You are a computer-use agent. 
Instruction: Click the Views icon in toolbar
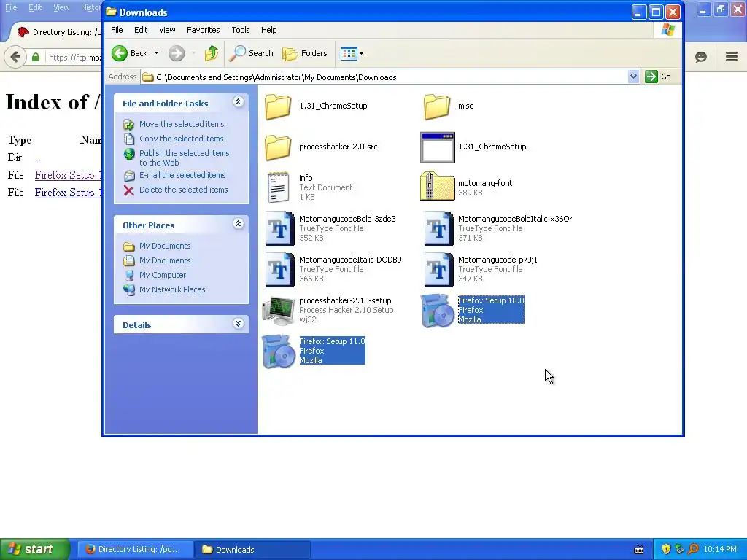coord(349,54)
